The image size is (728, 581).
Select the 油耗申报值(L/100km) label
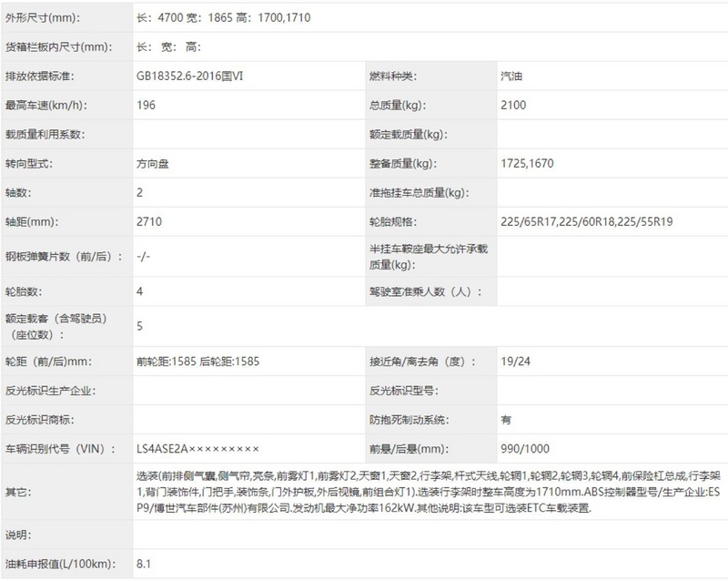(x=60, y=564)
